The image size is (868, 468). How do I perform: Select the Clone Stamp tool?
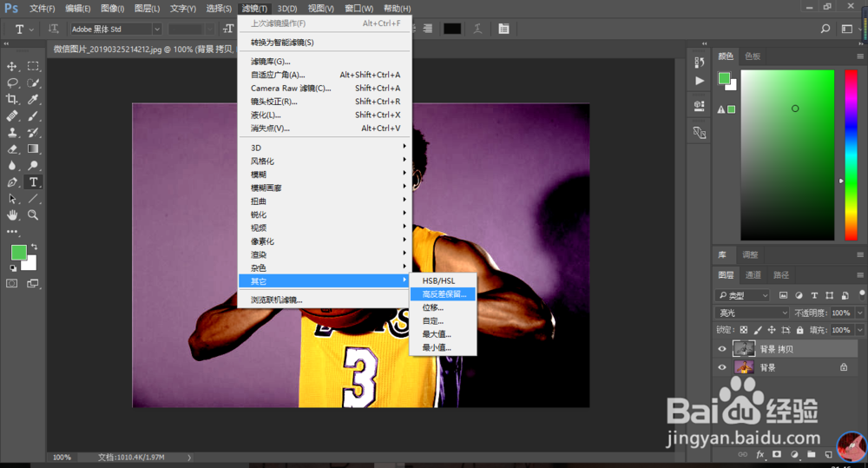(11, 132)
